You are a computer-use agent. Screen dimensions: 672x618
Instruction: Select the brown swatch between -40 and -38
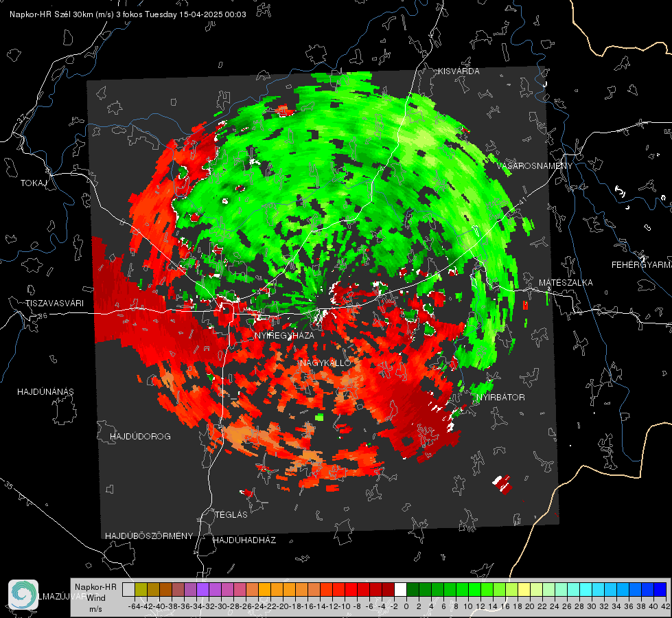[165, 589]
